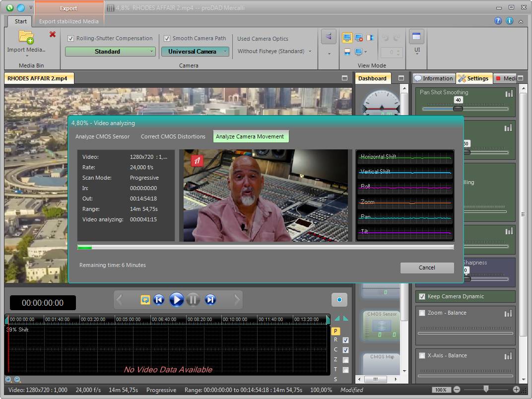The height and width of the screenshot is (399, 532).
Task: Open the blue help question mark icon
Action: [498, 21]
